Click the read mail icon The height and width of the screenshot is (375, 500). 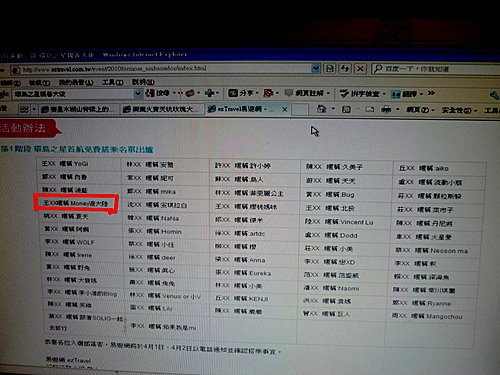point(369,109)
